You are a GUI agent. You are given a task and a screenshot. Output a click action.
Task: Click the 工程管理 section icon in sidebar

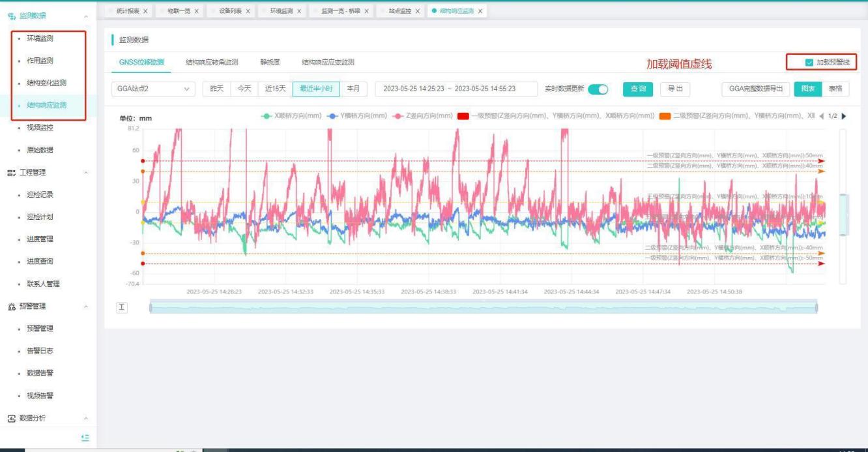pos(10,172)
